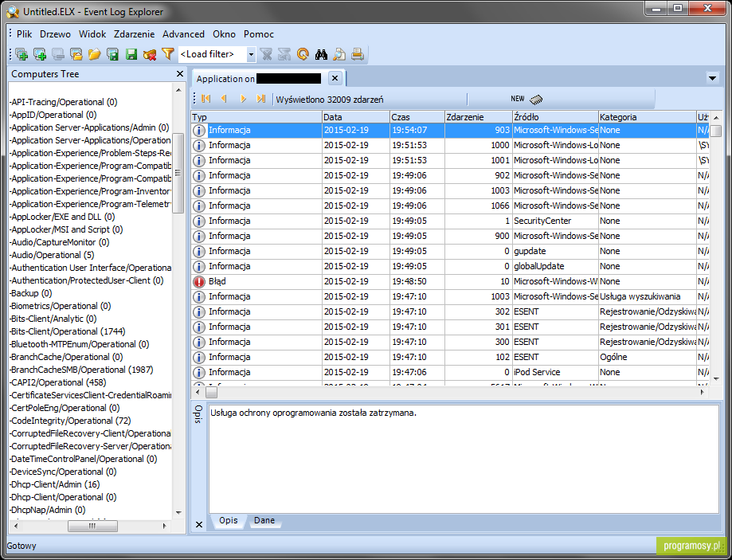Close the description pane with X

[x=199, y=524]
